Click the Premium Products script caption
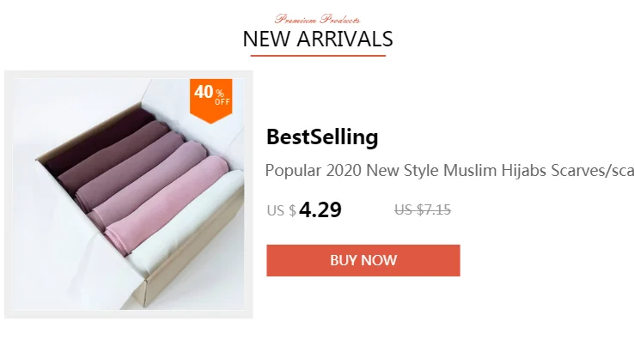The height and width of the screenshot is (364, 634). point(317,19)
